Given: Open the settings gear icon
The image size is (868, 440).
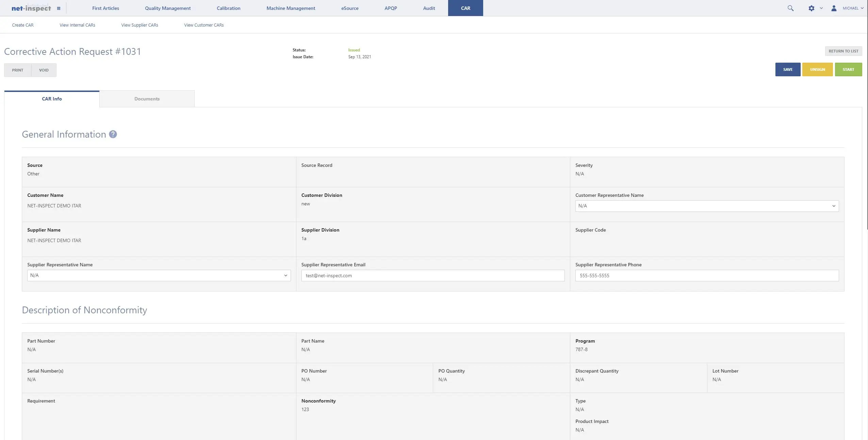Looking at the screenshot, I should pyautogui.click(x=811, y=8).
